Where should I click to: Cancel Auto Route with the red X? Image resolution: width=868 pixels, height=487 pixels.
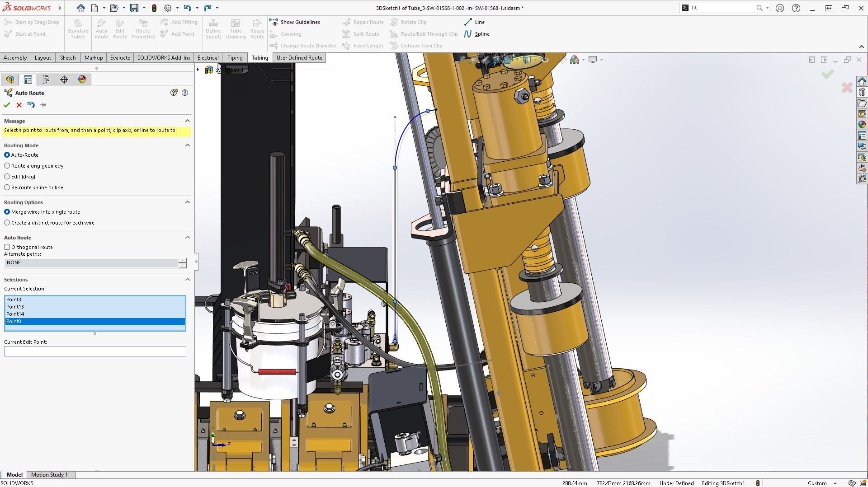19,105
